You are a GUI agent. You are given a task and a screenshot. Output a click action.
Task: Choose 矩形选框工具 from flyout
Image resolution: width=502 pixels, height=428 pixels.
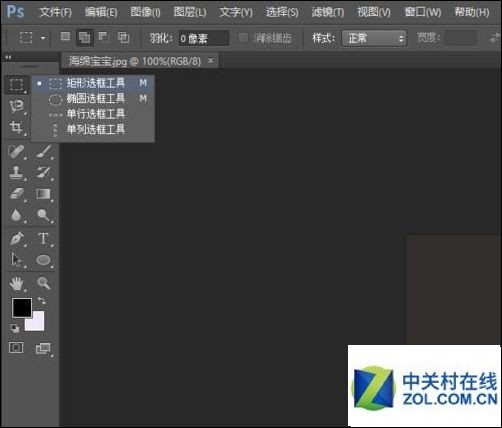coord(93,83)
